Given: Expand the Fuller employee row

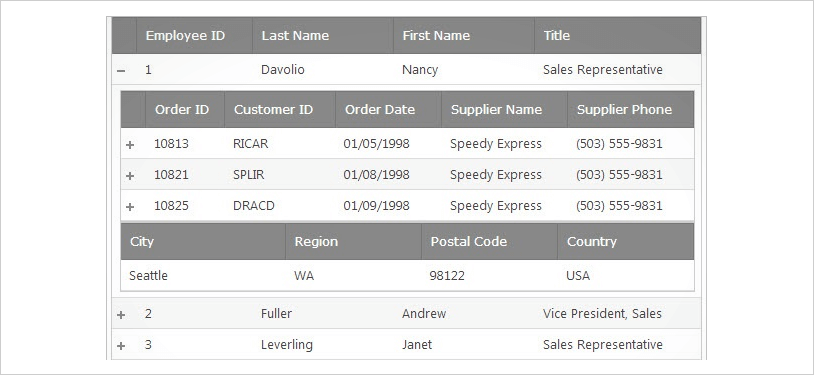Looking at the screenshot, I should [121, 314].
